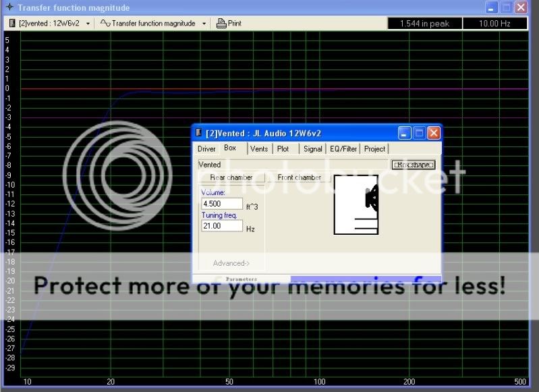Screen dimensions: 539x392
Task: Expand the Transfer function magnitude plot dropdown
Action: pos(203,23)
